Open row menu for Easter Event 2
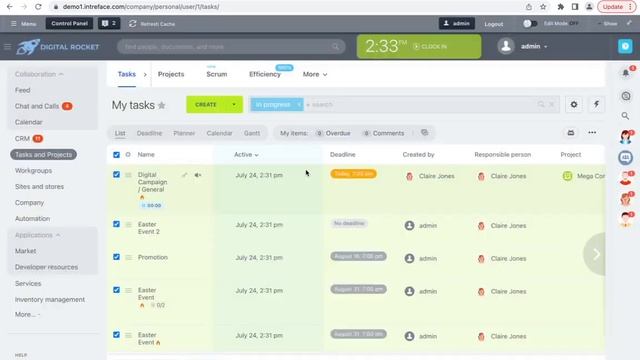The height and width of the screenshot is (360, 640). click(128, 224)
